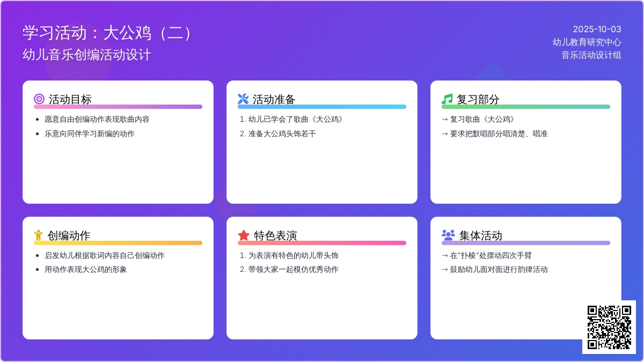The image size is (644, 362).
Task: Click the target icon beside 活动目标
Action: pyautogui.click(x=39, y=99)
